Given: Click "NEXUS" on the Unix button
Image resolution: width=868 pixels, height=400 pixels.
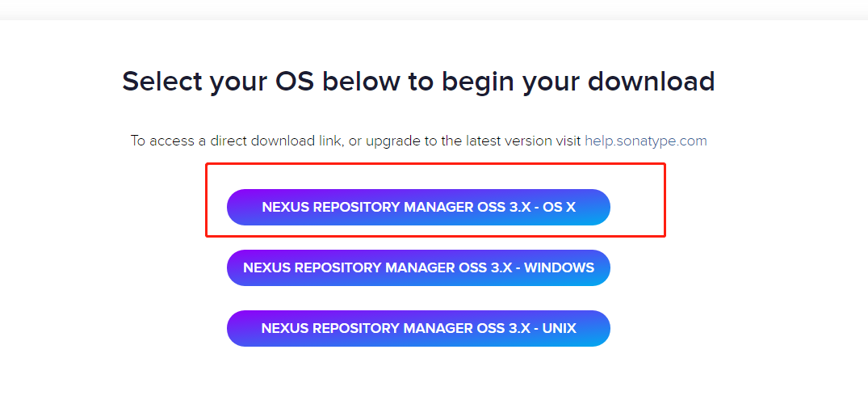Looking at the screenshot, I should pyautogui.click(x=283, y=328).
